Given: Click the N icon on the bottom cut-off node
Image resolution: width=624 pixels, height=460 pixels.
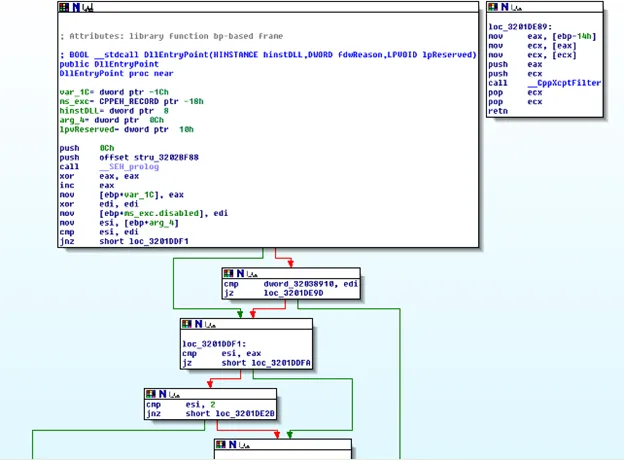Looking at the screenshot, I should [x=233, y=444].
